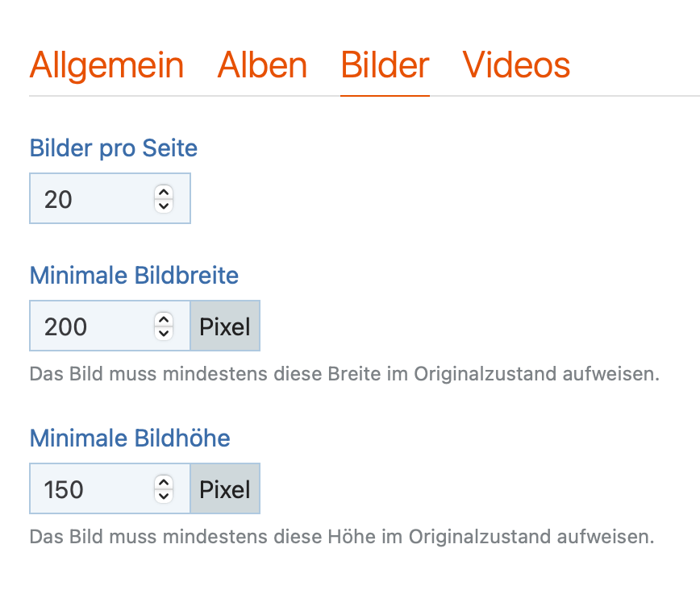Decrease Bilder pro Seite with down arrow
Viewport: 700px width, 590px height.
click(x=164, y=205)
